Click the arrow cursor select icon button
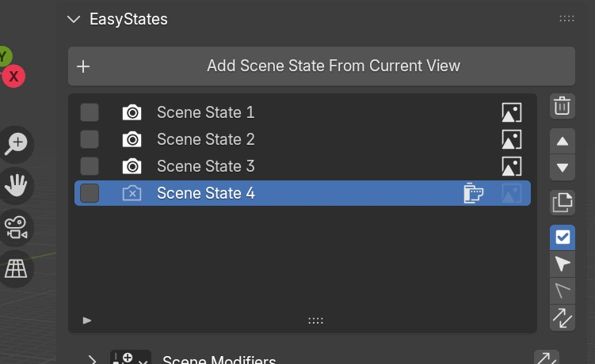595x364 pixels. pyautogui.click(x=562, y=264)
